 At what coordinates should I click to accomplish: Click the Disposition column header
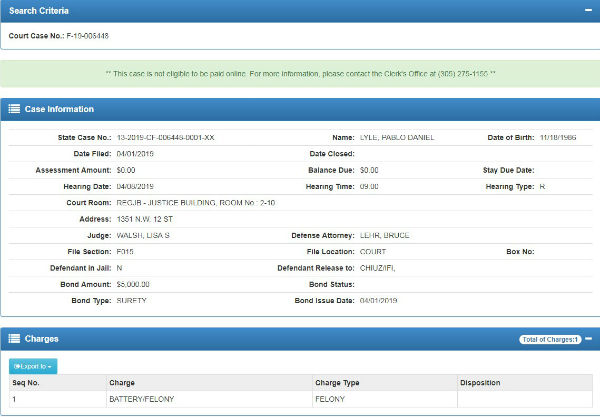click(x=480, y=382)
